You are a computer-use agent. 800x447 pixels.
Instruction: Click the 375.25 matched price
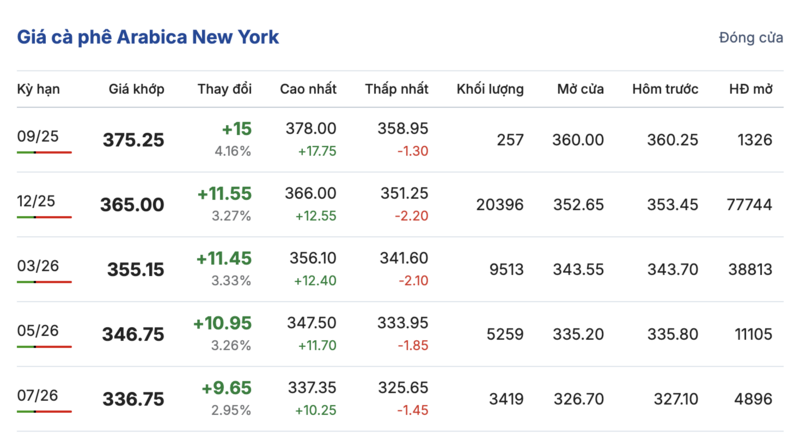(133, 140)
